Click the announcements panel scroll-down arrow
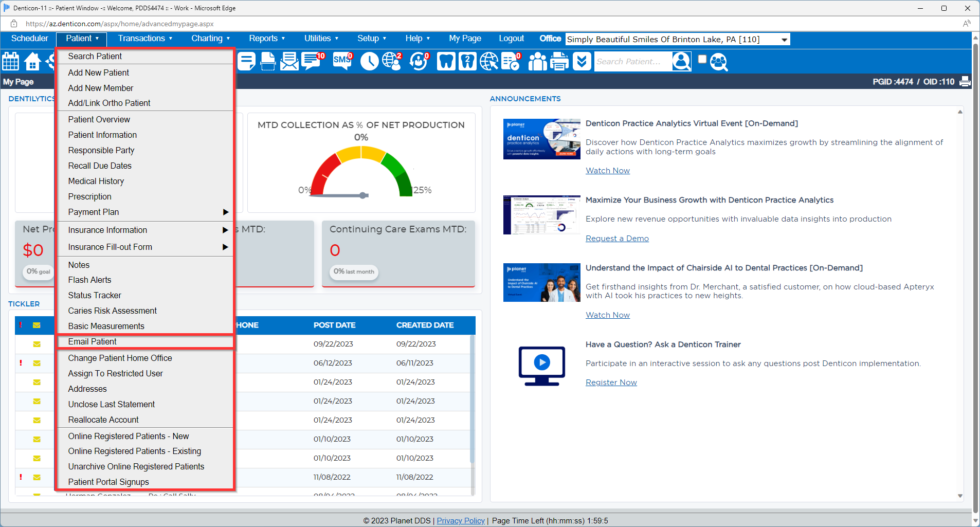This screenshot has height=527, width=980. click(960, 496)
